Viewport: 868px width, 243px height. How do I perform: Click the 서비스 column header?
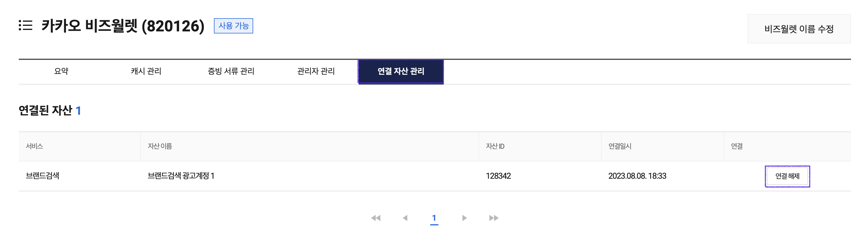tap(34, 146)
